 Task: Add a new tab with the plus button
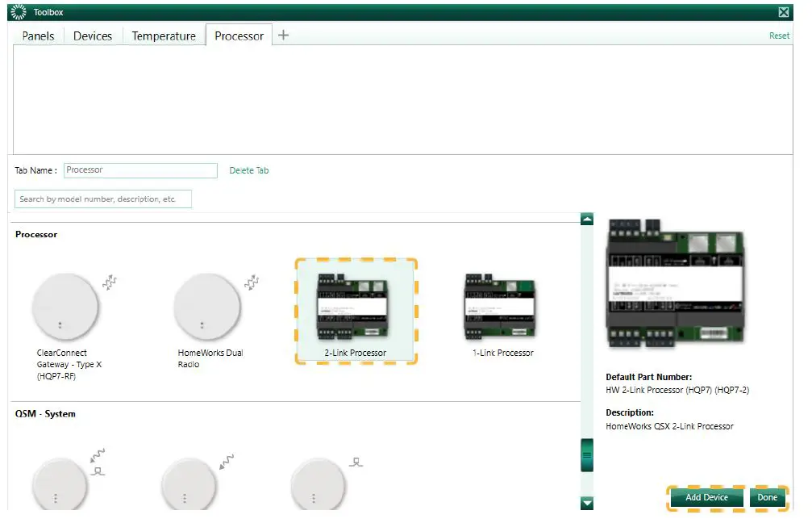pyautogui.click(x=282, y=36)
